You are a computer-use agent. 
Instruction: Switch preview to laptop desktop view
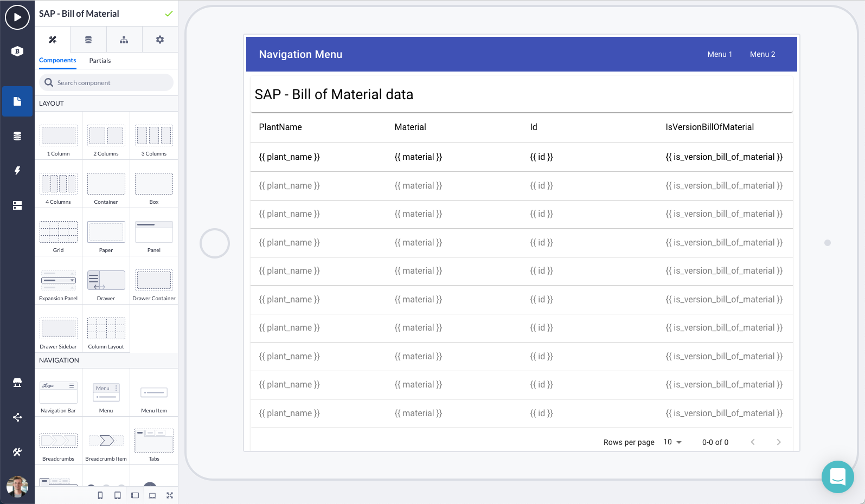point(152,495)
